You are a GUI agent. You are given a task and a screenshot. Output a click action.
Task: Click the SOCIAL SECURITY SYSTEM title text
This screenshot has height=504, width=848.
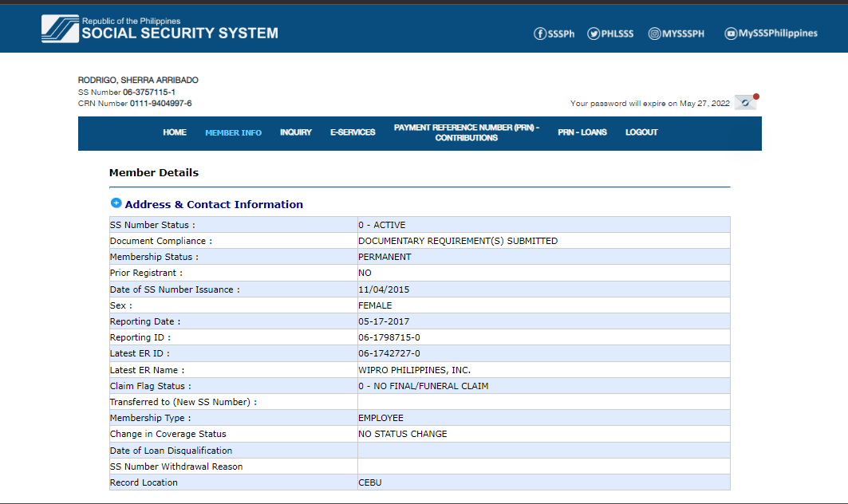179,33
